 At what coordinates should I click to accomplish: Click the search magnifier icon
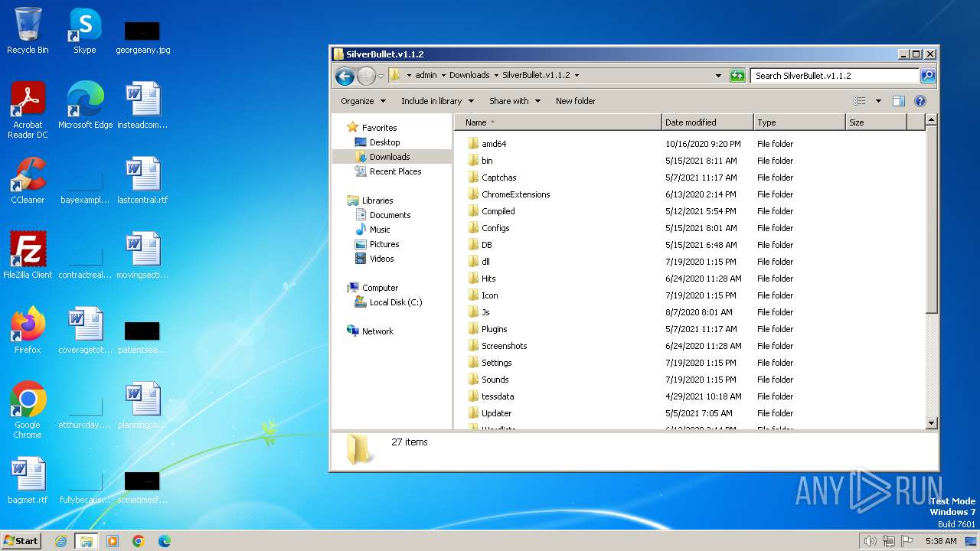[x=928, y=76]
